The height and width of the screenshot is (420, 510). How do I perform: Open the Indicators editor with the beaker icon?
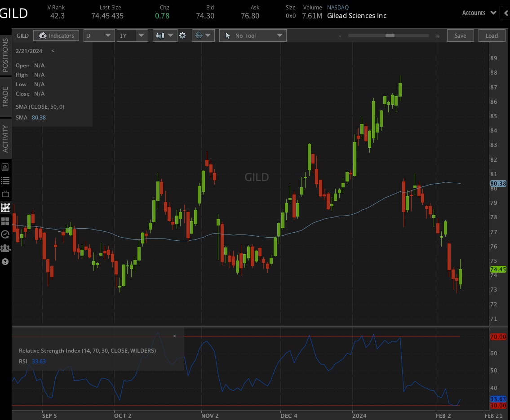[56, 35]
